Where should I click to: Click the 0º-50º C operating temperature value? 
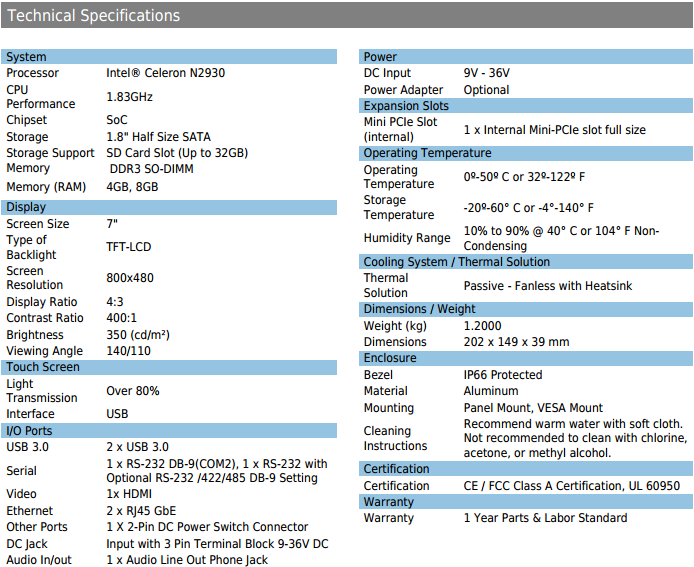tap(524, 177)
